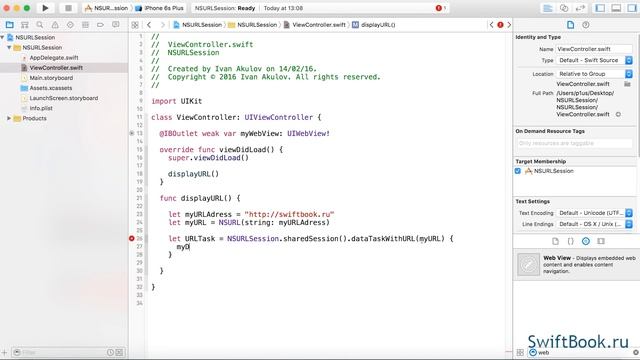Click the On Demand Resource Tags field
The height and width of the screenshot is (360, 640).
point(574,143)
